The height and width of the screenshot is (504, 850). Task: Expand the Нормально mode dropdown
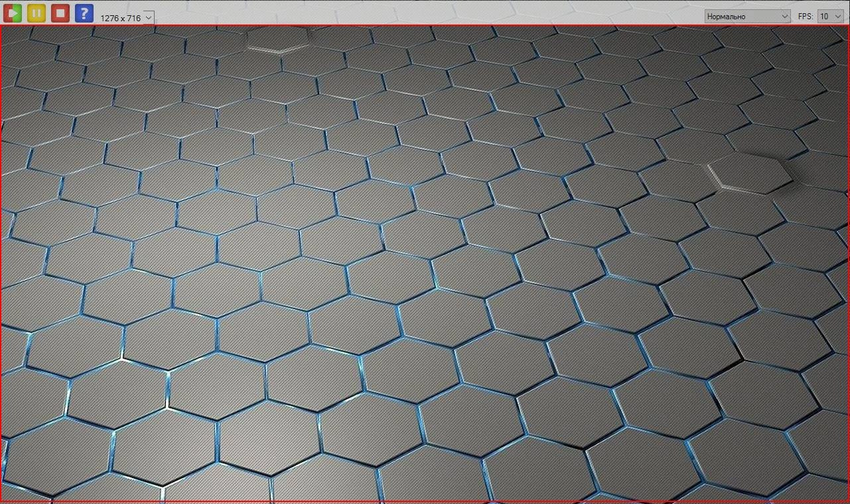coord(747,16)
